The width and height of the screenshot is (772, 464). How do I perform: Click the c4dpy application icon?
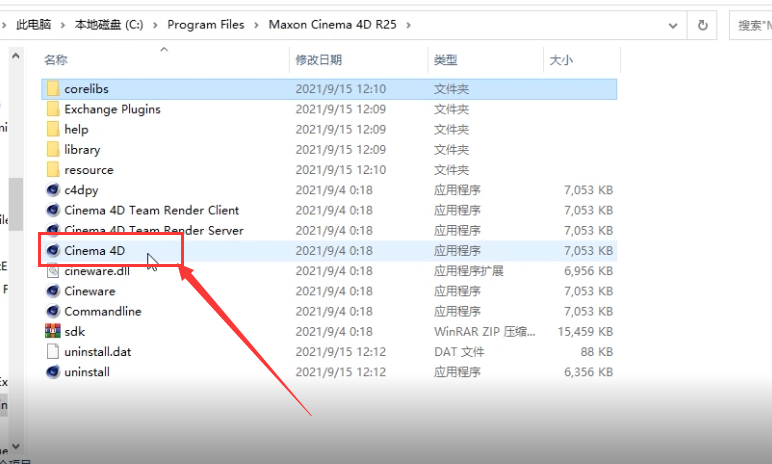click(53, 190)
